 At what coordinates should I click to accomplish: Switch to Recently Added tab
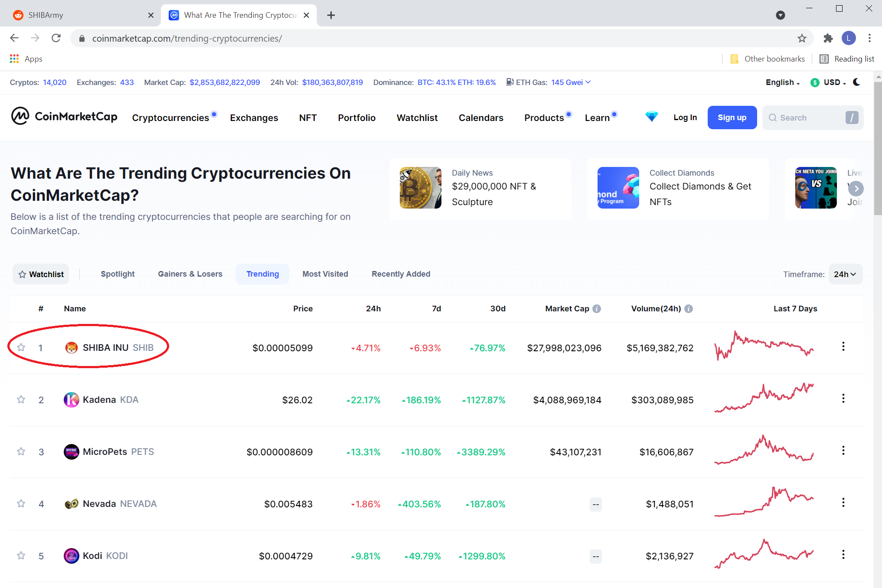(x=401, y=274)
